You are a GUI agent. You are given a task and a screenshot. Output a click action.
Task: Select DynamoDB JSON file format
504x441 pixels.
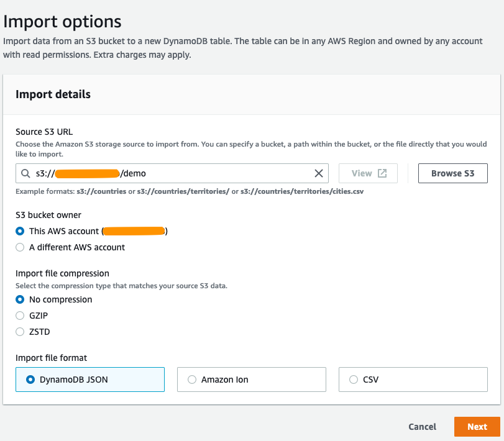tap(30, 380)
